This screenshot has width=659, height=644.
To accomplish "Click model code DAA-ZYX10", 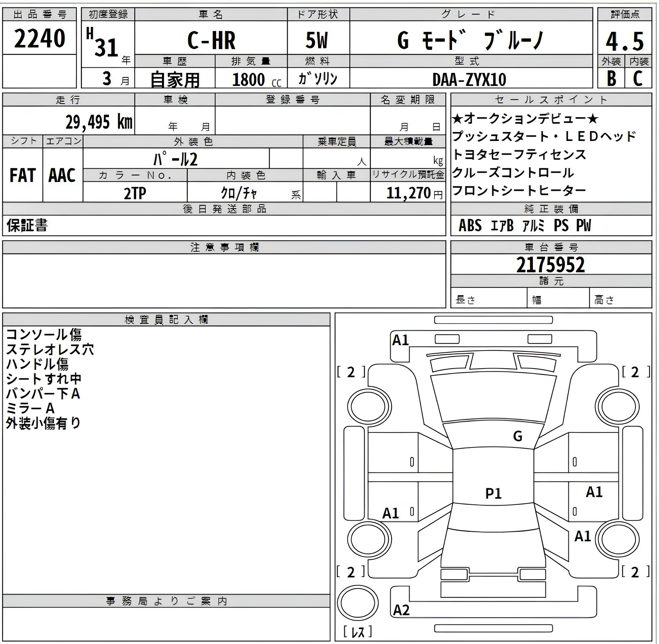I will [469, 80].
